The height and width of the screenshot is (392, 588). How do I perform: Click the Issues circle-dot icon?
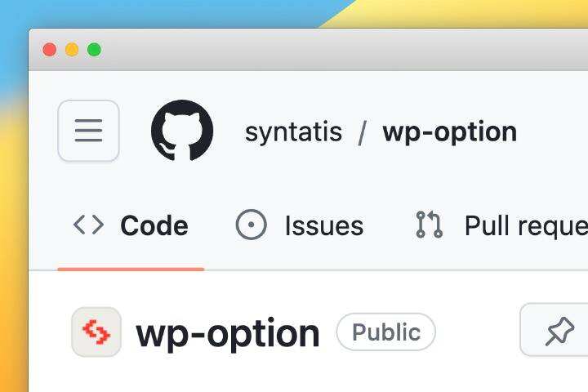(251, 225)
